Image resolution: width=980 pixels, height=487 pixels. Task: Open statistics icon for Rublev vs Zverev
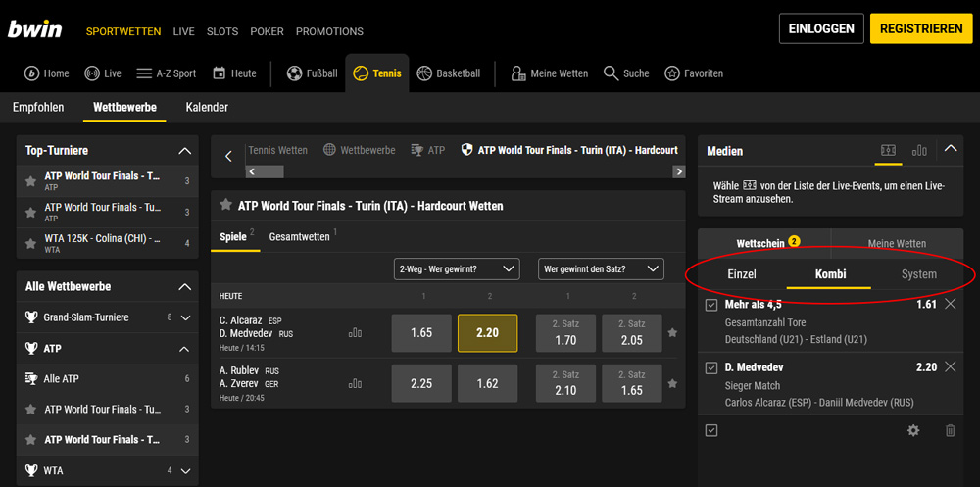(355, 383)
